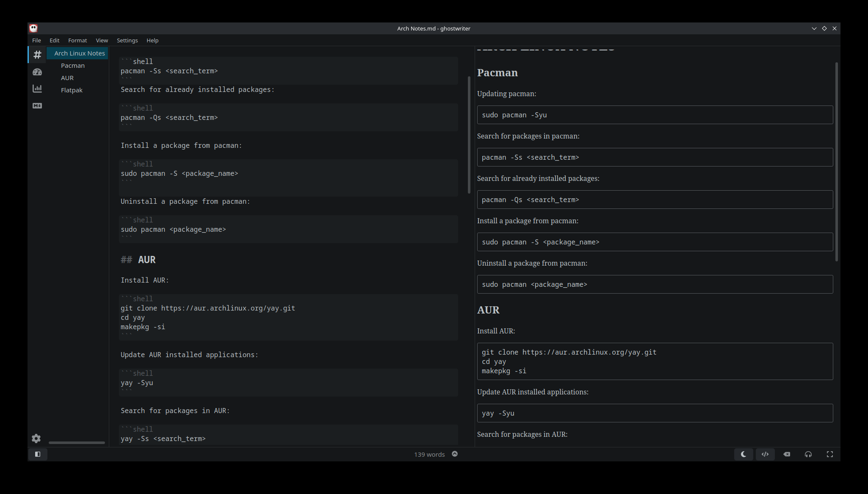
Task: Open the Settings menu
Action: pyautogui.click(x=127, y=40)
